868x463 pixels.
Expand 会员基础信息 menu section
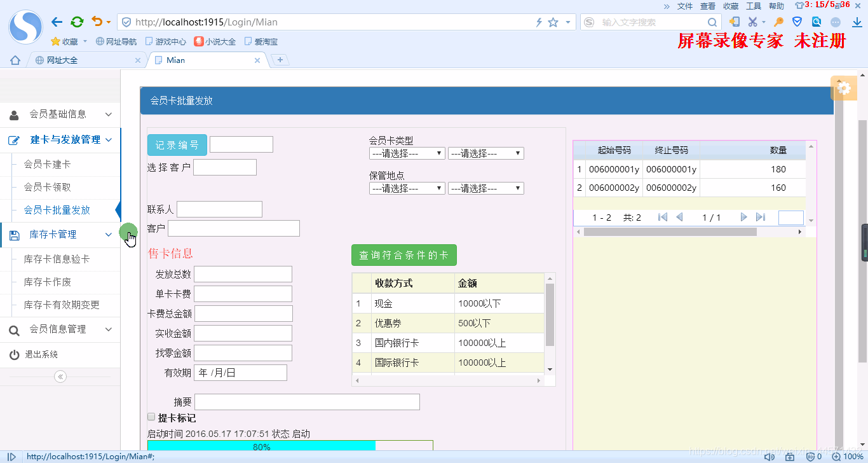60,114
